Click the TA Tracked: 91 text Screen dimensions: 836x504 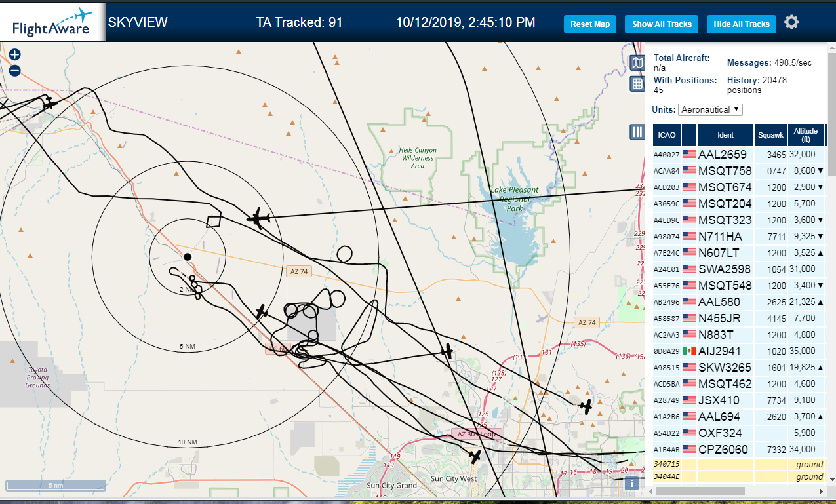click(x=299, y=22)
